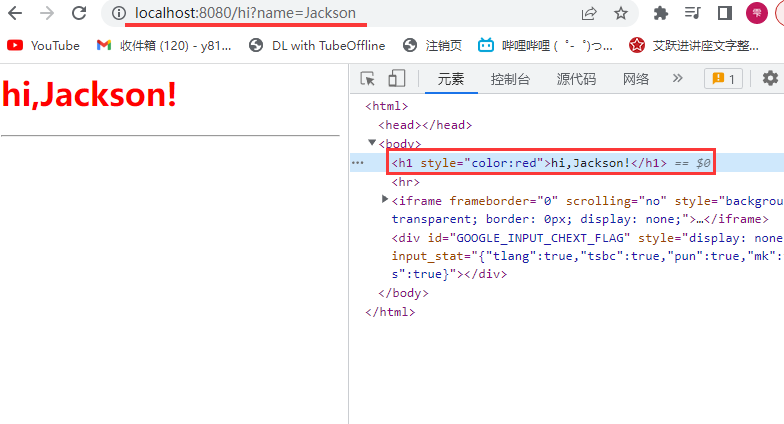Viewport: 784px width, 424px height.
Task: Bookmark this page with the star icon
Action: [x=621, y=13]
